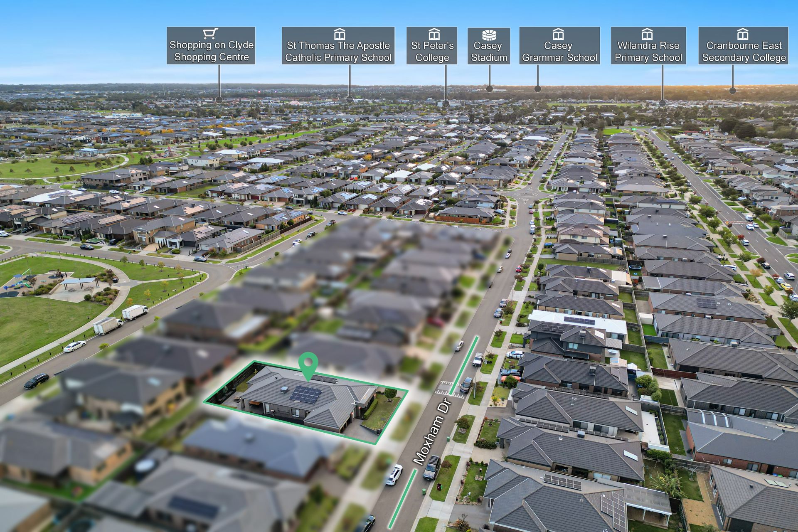Click the marker dot below St Peter's College
Screen dimensions: 798x532
tap(446, 103)
